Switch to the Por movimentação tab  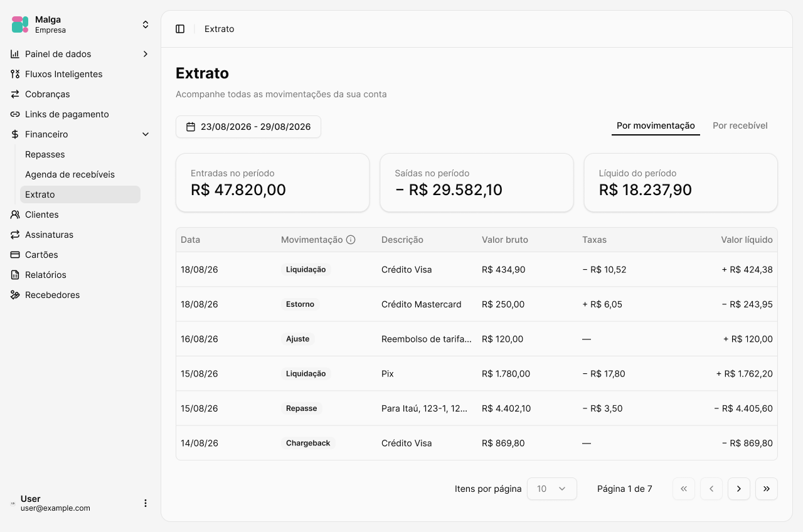click(656, 125)
